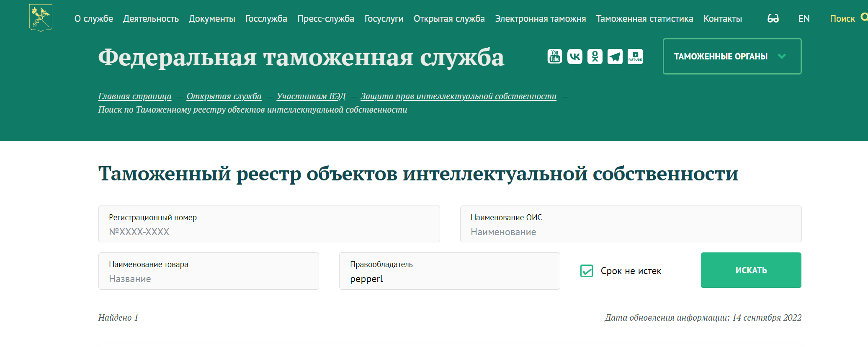Open the VK social network icon
Viewport: 868px width, 347px height.
click(575, 57)
